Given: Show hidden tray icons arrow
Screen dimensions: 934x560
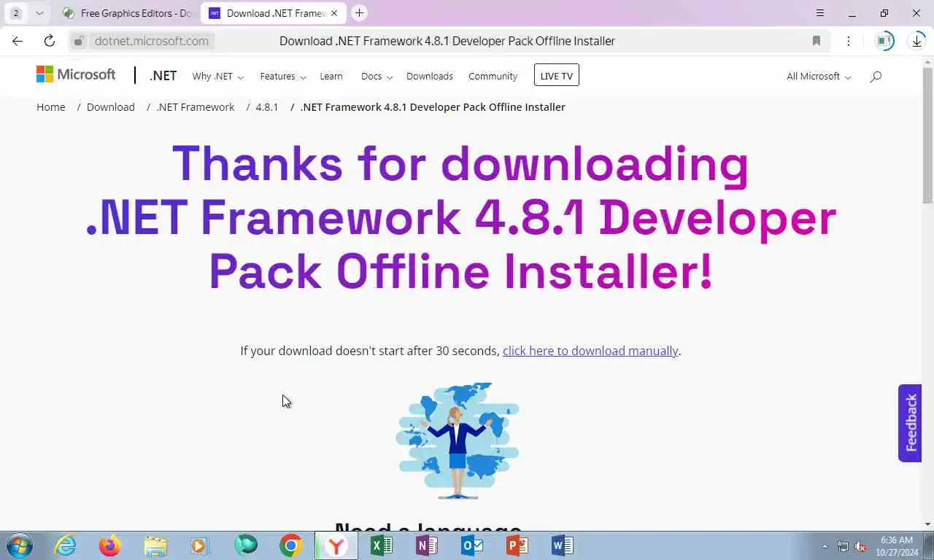Looking at the screenshot, I should pyautogui.click(x=825, y=546).
